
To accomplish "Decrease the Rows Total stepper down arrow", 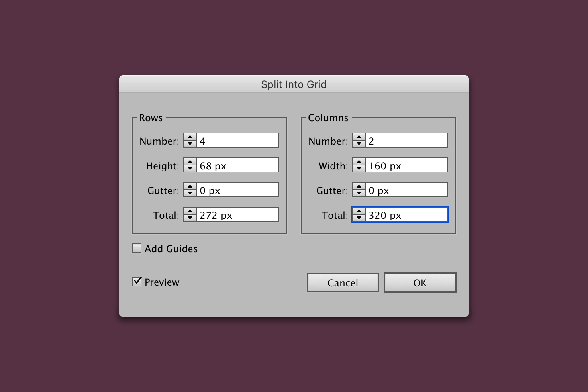I will pyautogui.click(x=190, y=218).
